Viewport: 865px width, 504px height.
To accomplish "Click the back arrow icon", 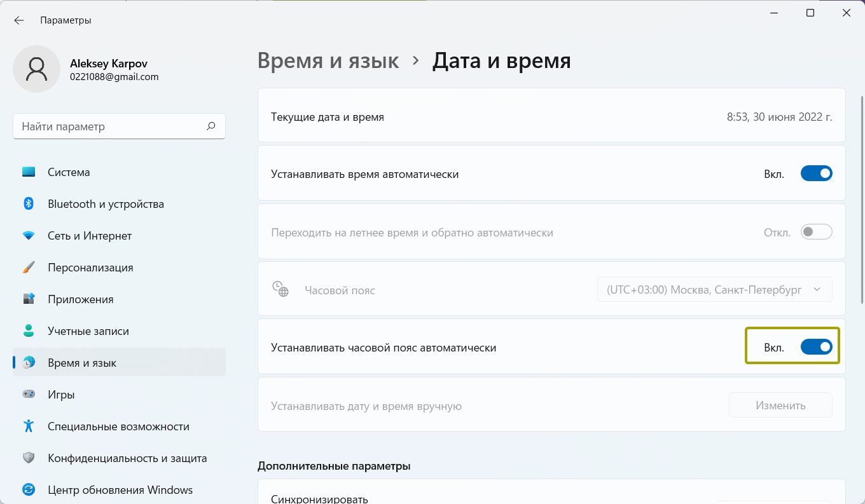I will point(19,20).
